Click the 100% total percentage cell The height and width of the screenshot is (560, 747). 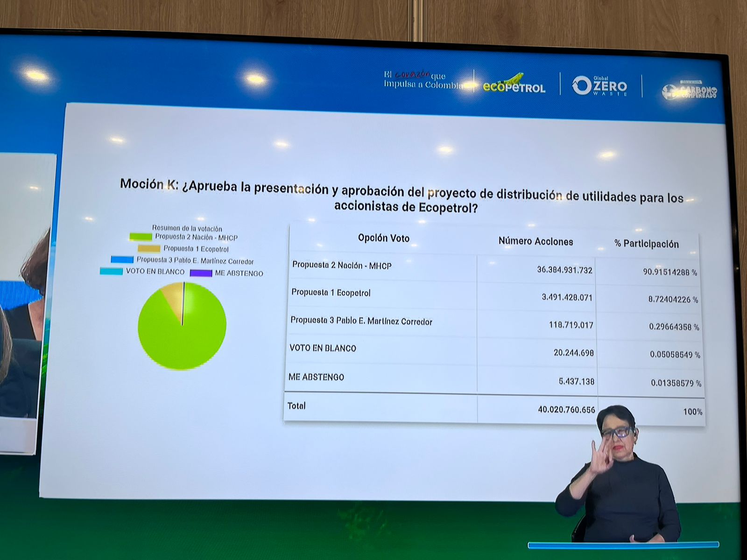coord(693,412)
